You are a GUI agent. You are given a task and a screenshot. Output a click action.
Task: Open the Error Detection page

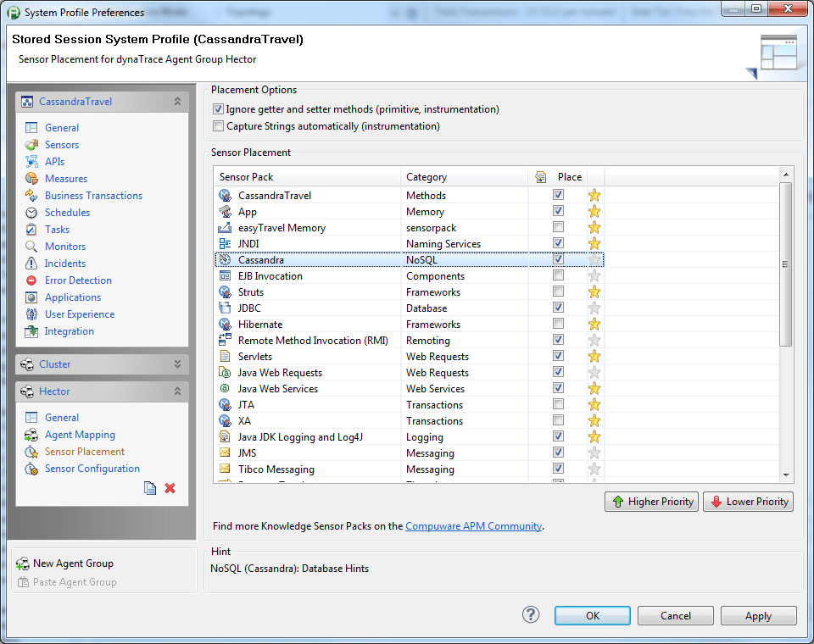click(78, 280)
